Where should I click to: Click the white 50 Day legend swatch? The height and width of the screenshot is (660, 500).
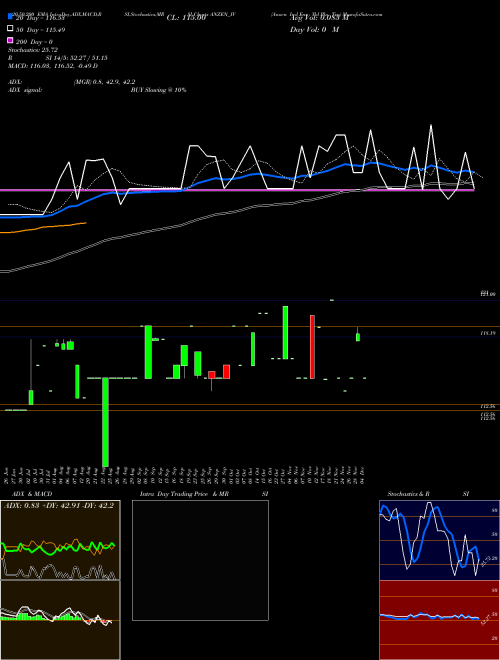10,29
